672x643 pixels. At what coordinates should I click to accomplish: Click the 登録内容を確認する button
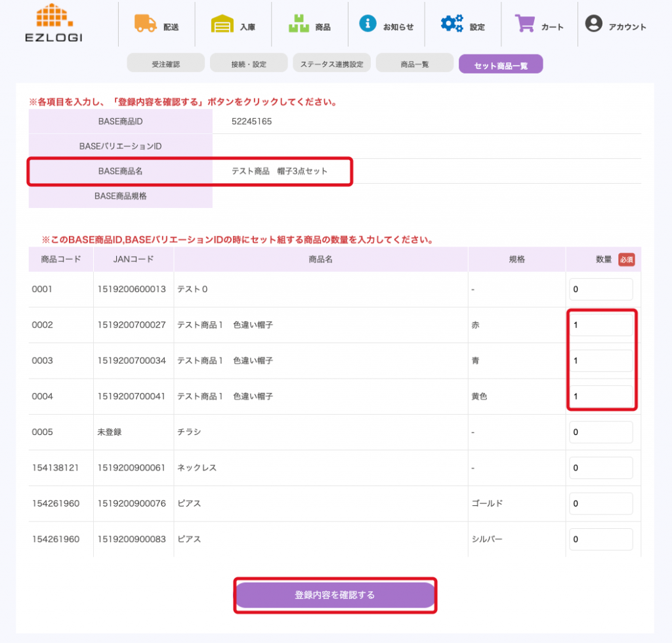(335, 595)
